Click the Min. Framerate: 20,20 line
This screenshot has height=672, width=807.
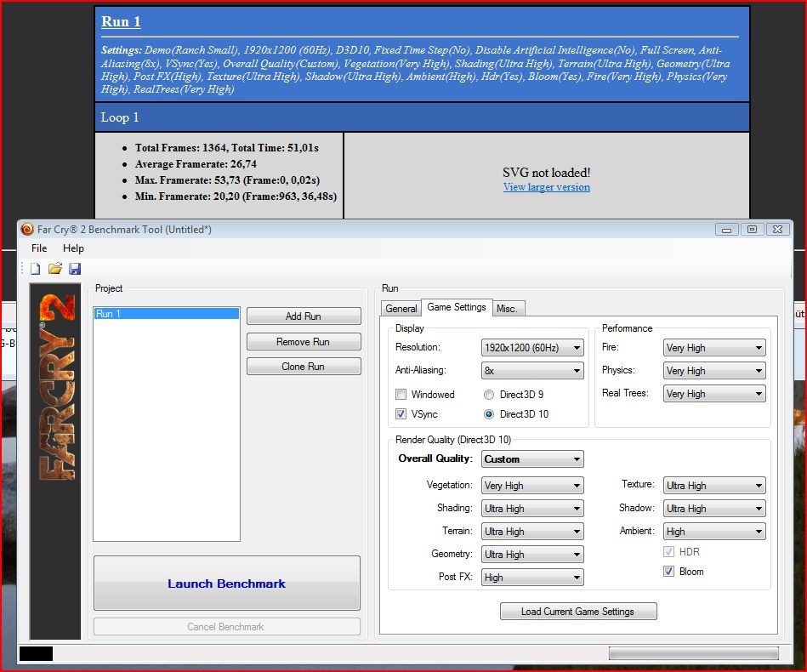point(236,196)
